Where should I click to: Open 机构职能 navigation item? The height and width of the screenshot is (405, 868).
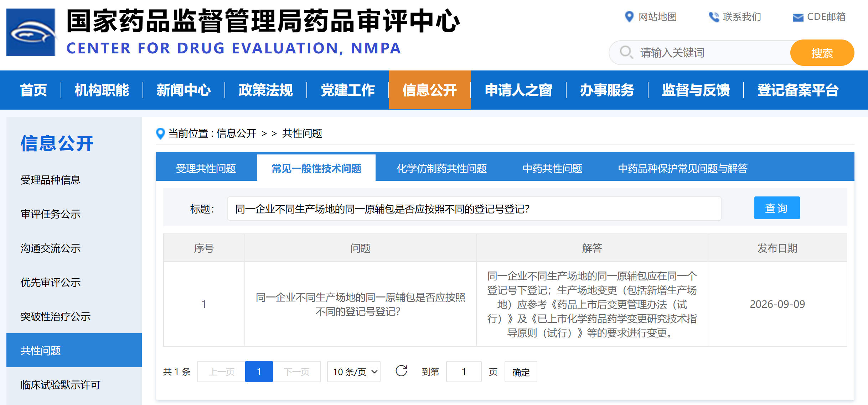[102, 90]
